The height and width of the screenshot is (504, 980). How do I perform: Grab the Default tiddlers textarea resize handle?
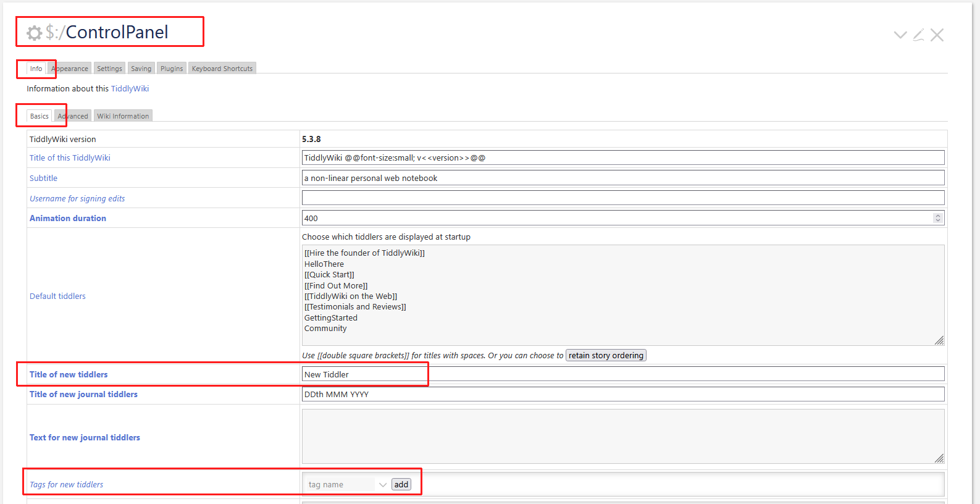point(939,340)
